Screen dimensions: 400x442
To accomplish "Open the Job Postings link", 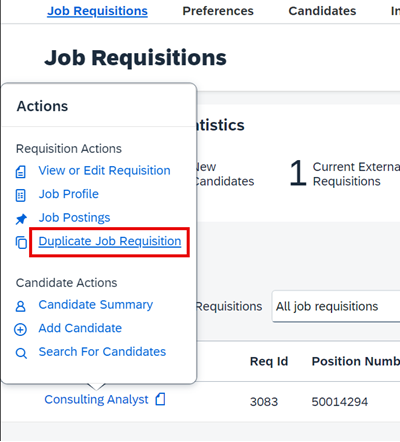I will (x=74, y=218).
